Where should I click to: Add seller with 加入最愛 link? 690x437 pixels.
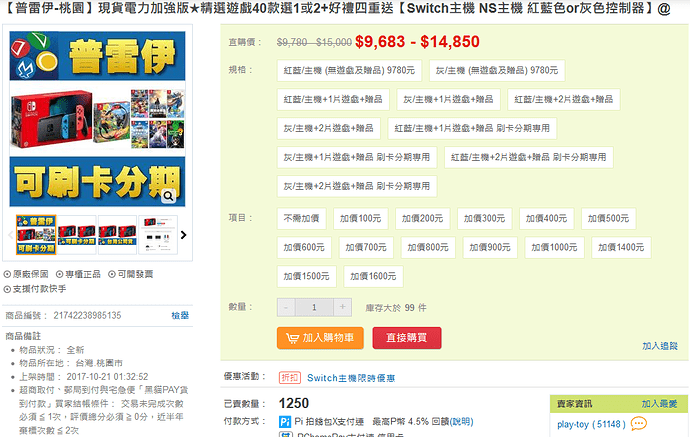[659, 404]
